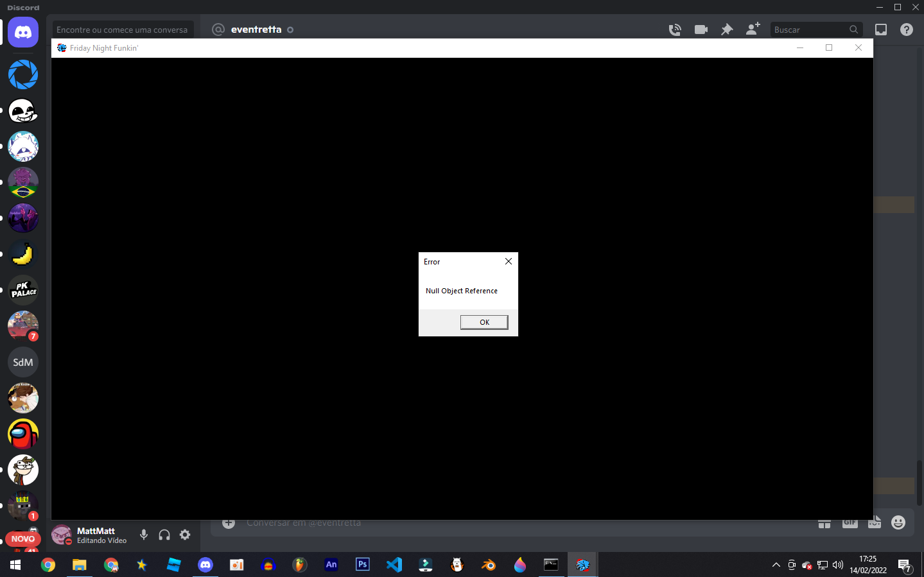Open the emoji picker
The height and width of the screenshot is (577, 924).
898,522
